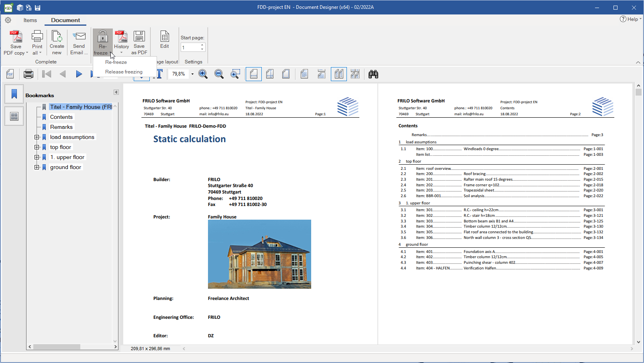Click the text T tool icon

[x=159, y=74]
